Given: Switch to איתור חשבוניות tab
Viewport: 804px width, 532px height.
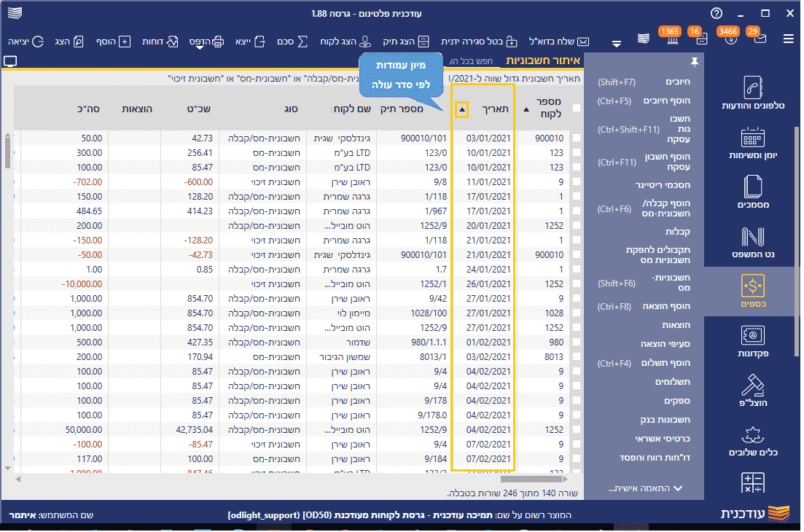Looking at the screenshot, I should (542, 60).
